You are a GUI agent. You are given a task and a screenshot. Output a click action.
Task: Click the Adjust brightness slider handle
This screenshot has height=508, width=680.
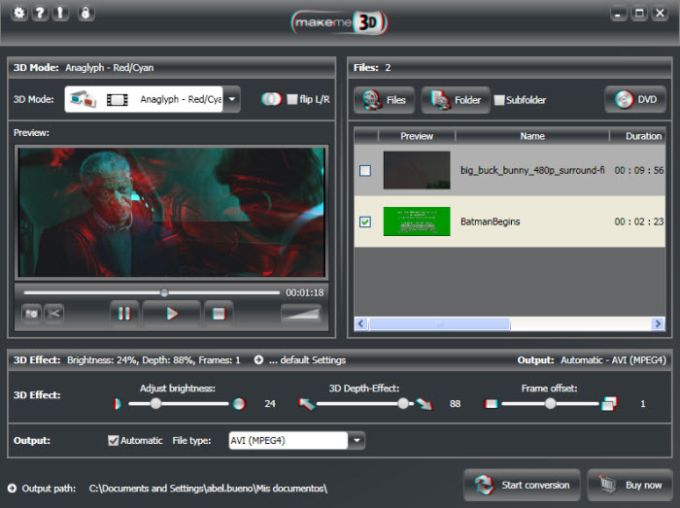point(156,404)
